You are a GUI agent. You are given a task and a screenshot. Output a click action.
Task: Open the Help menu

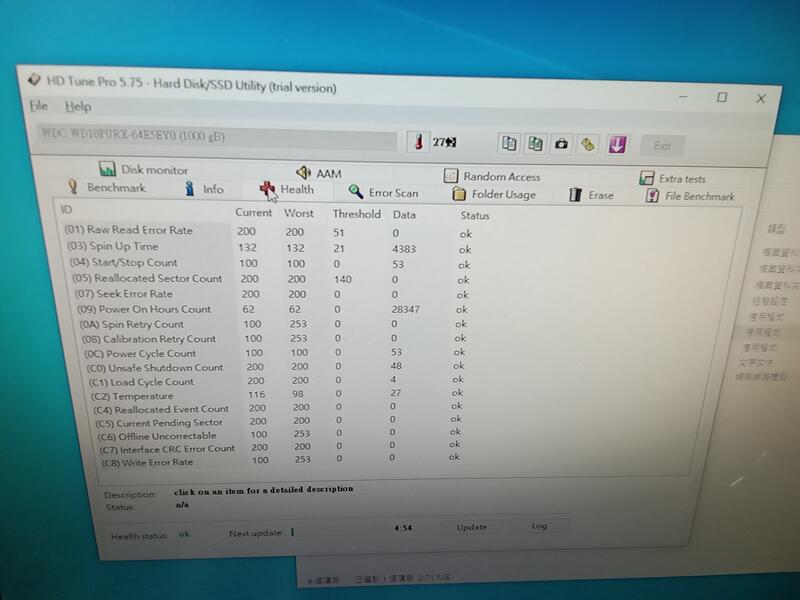coord(78,107)
